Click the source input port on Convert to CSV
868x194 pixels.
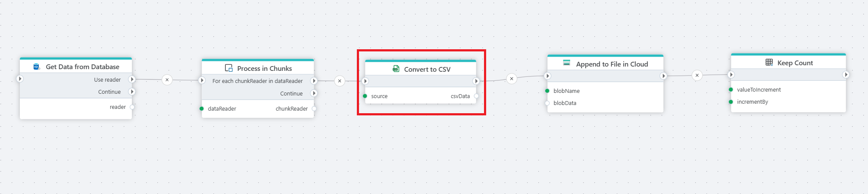coord(365,96)
